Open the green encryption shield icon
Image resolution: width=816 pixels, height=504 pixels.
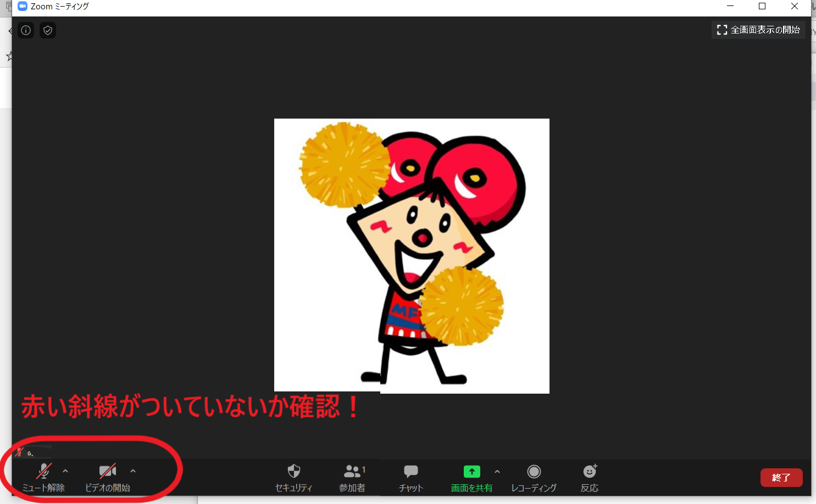click(x=48, y=30)
